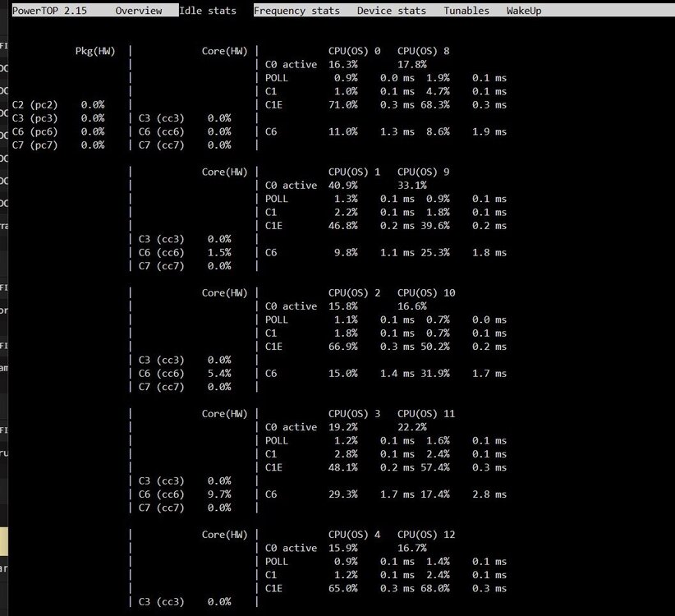Select the 22.2% C0 active value for CPU 11
The height and width of the screenshot is (616, 675).
coord(412,427)
